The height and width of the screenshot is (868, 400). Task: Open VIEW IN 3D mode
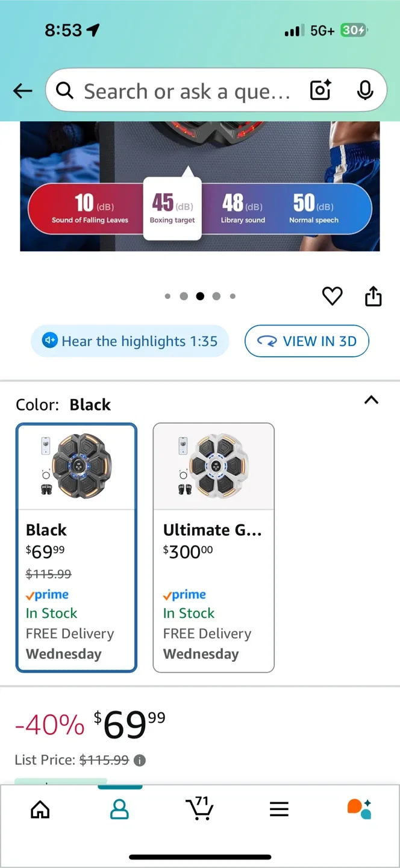pos(307,341)
